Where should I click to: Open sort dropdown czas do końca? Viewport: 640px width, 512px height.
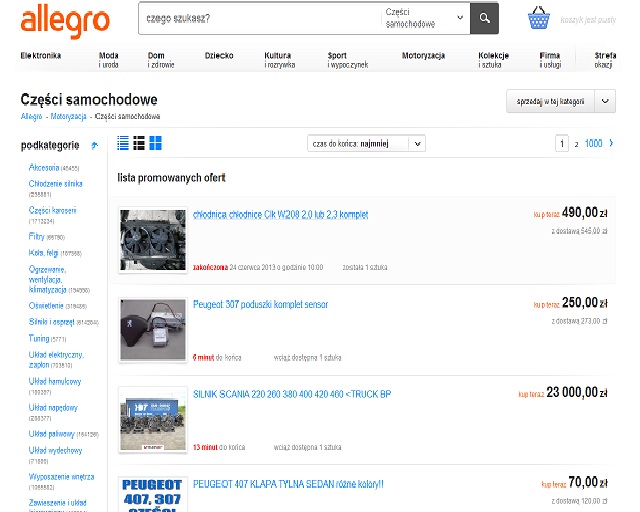pos(366,144)
